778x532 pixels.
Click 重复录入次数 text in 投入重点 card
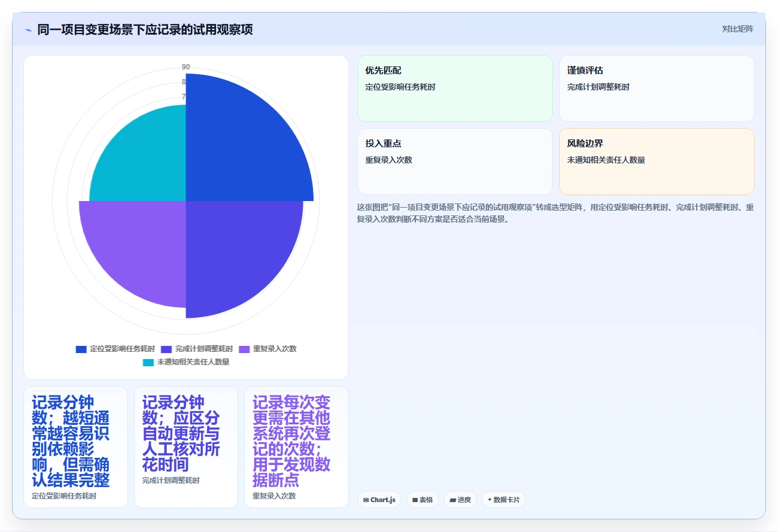[x=388, y=160]
